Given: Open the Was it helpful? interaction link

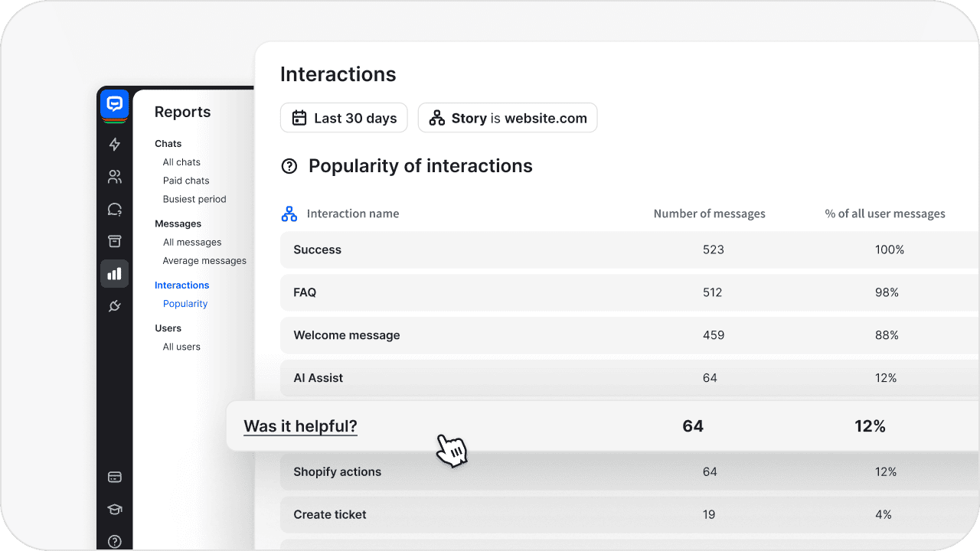Looking at the screenshot, I should [x=299, y=425].
